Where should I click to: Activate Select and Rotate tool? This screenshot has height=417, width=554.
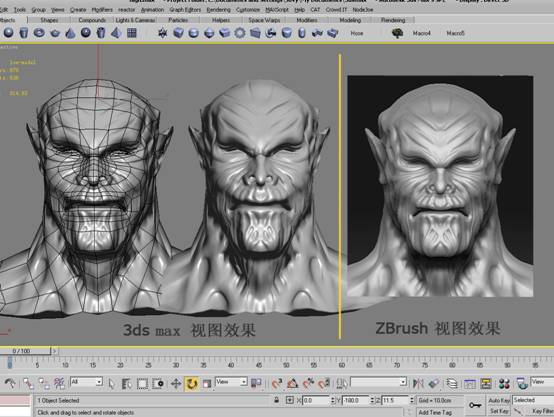coord(191,383)
